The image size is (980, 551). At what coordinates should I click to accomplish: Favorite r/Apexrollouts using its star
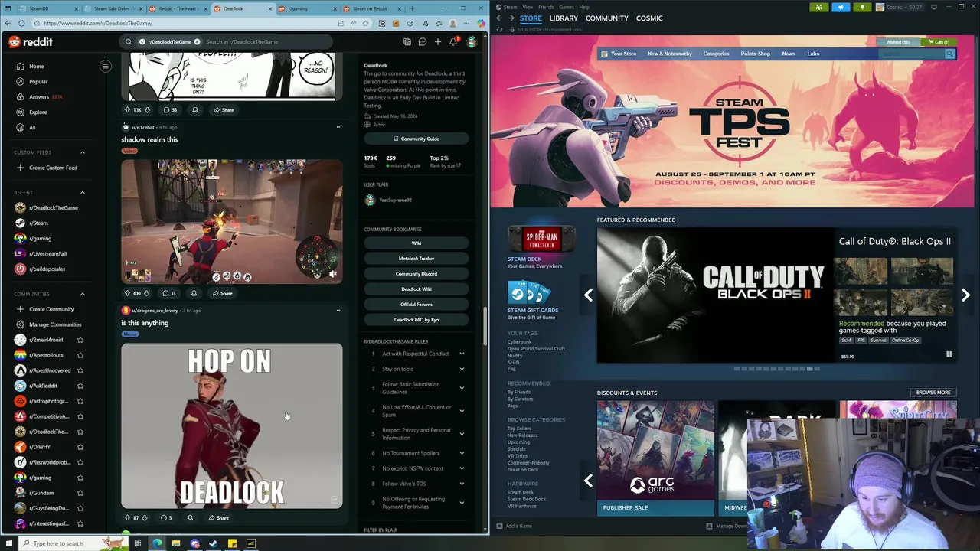point(80,355)
